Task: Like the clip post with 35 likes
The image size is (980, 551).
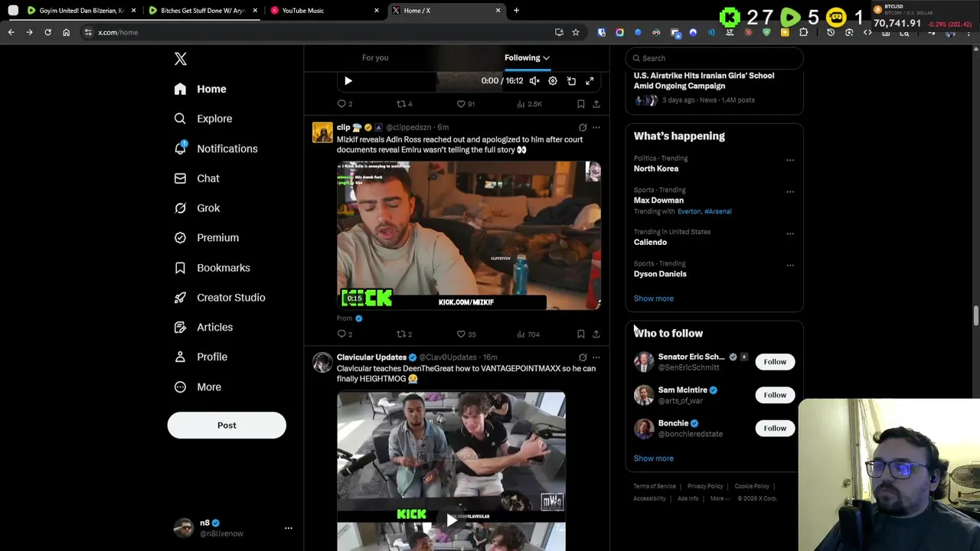Action: [465, 334]
